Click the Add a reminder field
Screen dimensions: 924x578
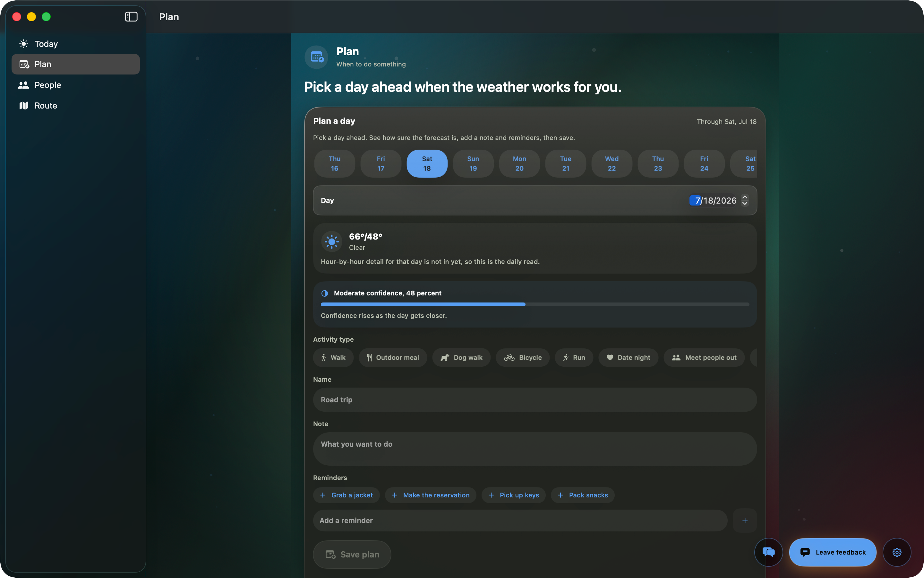[520, 521]
